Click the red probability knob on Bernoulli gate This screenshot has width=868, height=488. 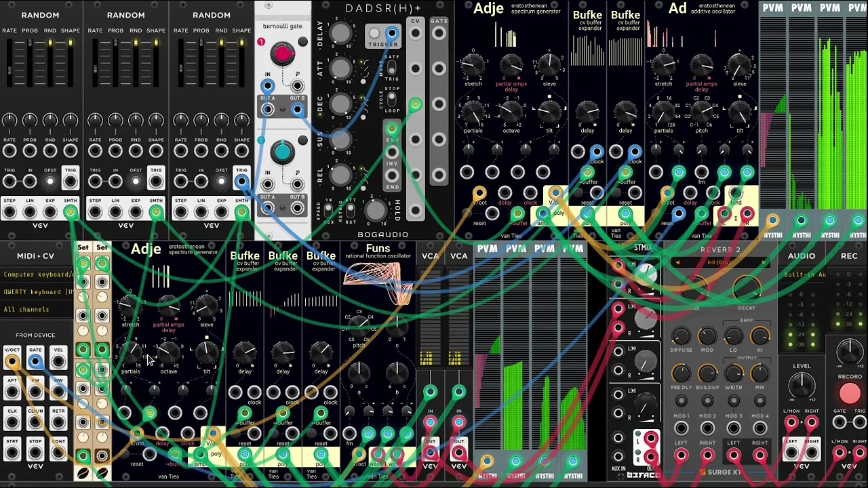283,54
